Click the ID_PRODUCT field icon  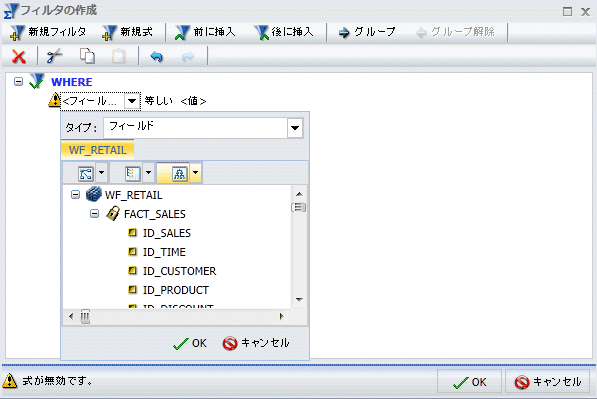(x=132, y=289)
